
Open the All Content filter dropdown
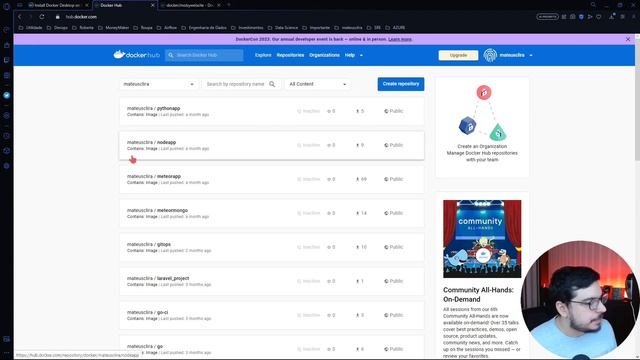click(318, 84)
